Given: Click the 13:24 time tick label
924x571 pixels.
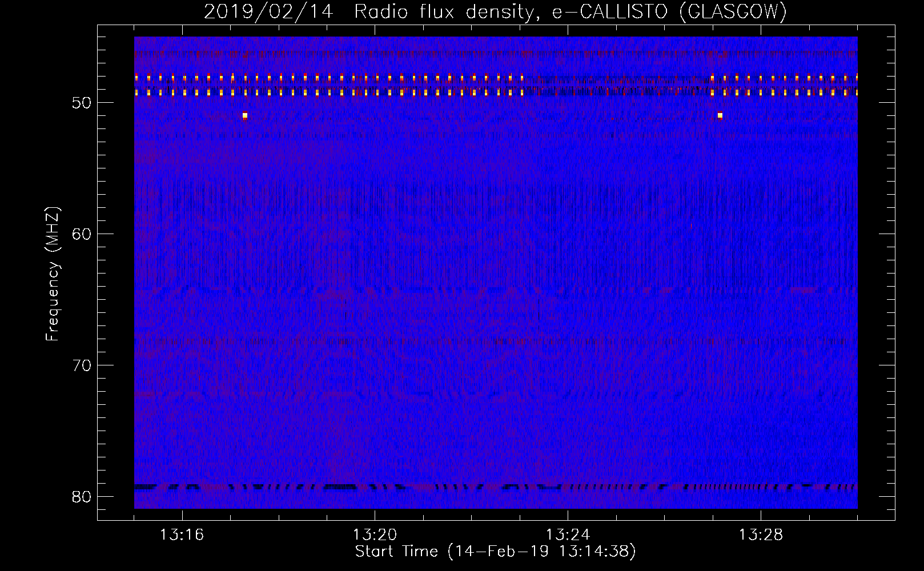Looking at the screenshot, I should coord(568,535).
